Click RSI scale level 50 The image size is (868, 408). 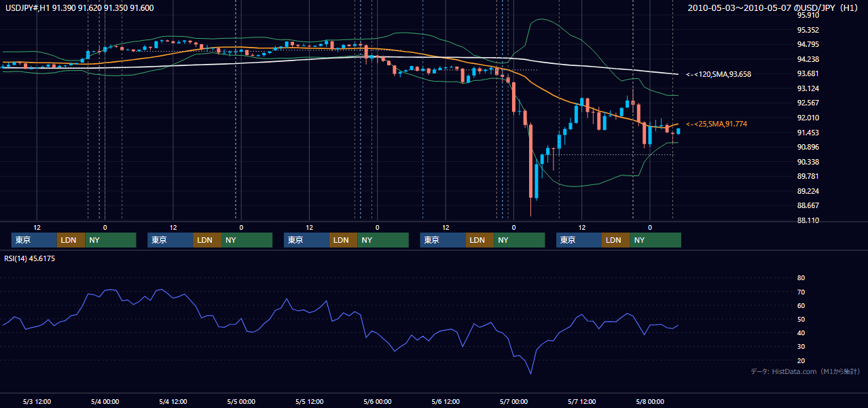coord(801,319)
